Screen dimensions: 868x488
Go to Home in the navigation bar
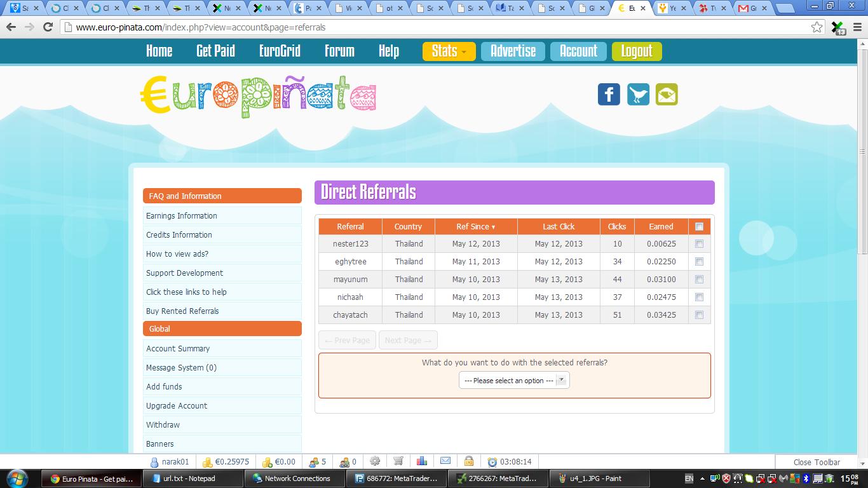[159, 51]
